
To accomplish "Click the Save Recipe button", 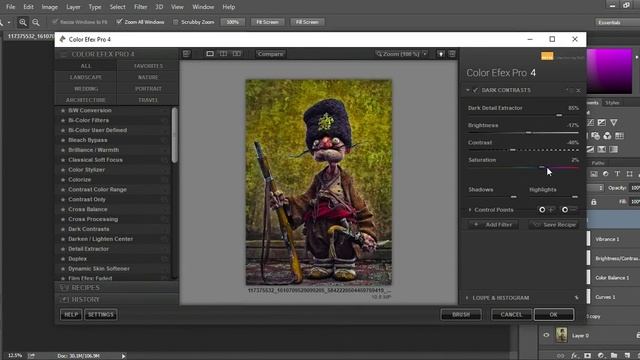I will [554, 224].
